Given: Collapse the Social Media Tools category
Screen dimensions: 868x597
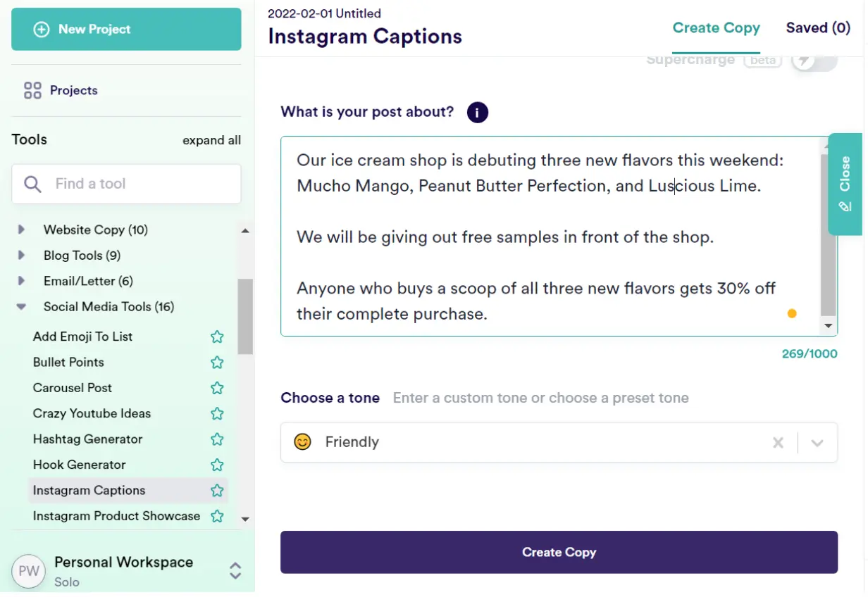Looking at the screenshot, I should tap(21, 307).
